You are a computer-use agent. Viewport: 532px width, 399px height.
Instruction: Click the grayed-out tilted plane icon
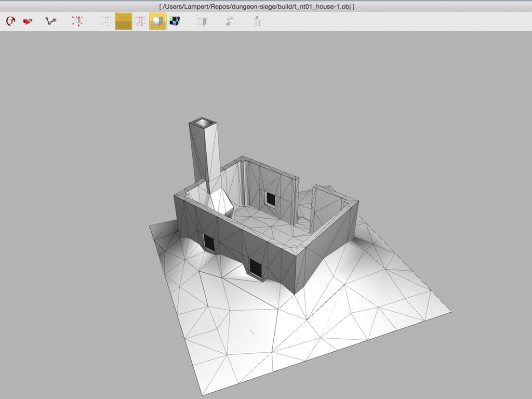coord(229,21)
